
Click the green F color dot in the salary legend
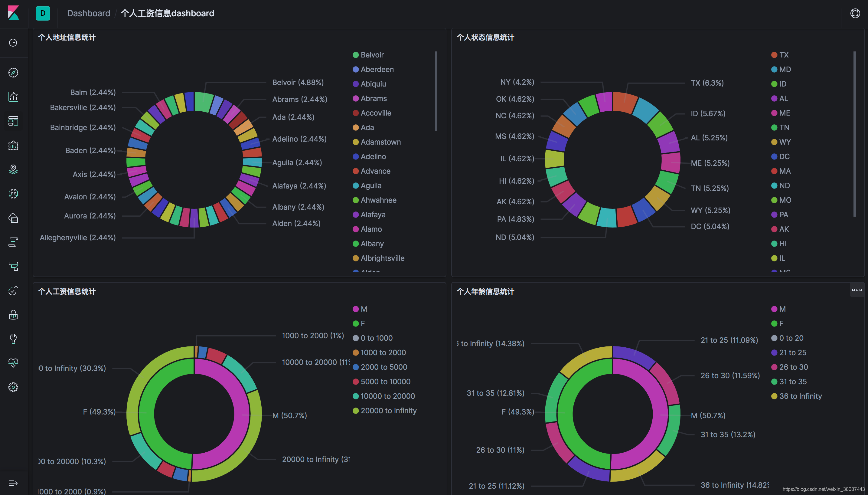point(355,324)
